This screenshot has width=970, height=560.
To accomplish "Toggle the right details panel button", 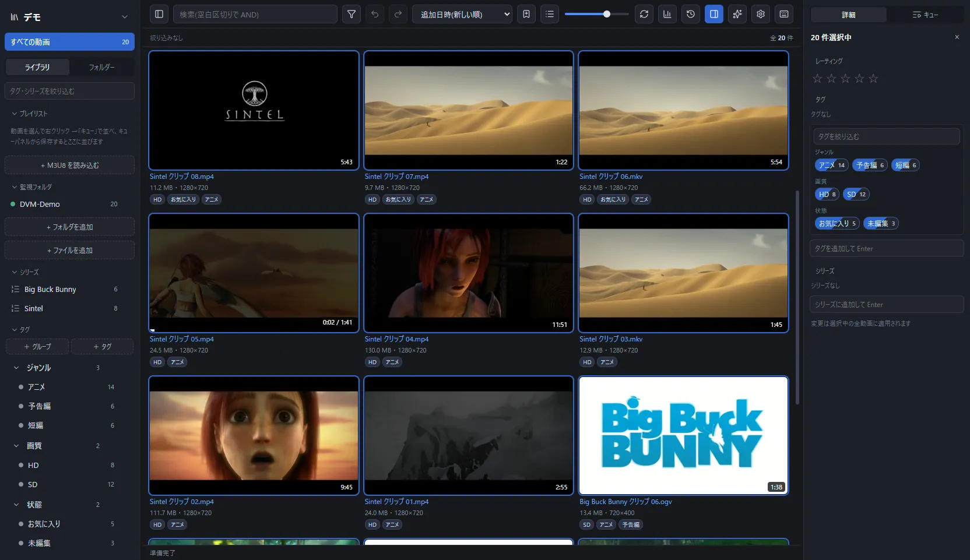I will tap(714, 14).
